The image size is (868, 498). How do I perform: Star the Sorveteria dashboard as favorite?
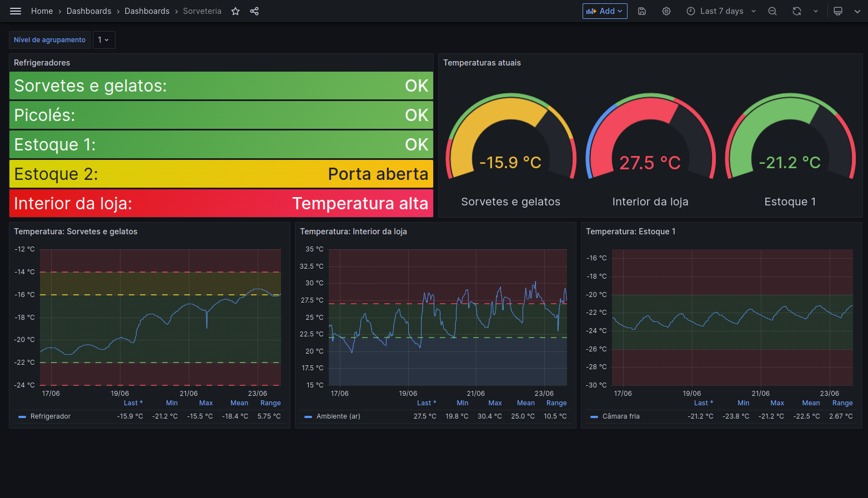coord(235,11)
